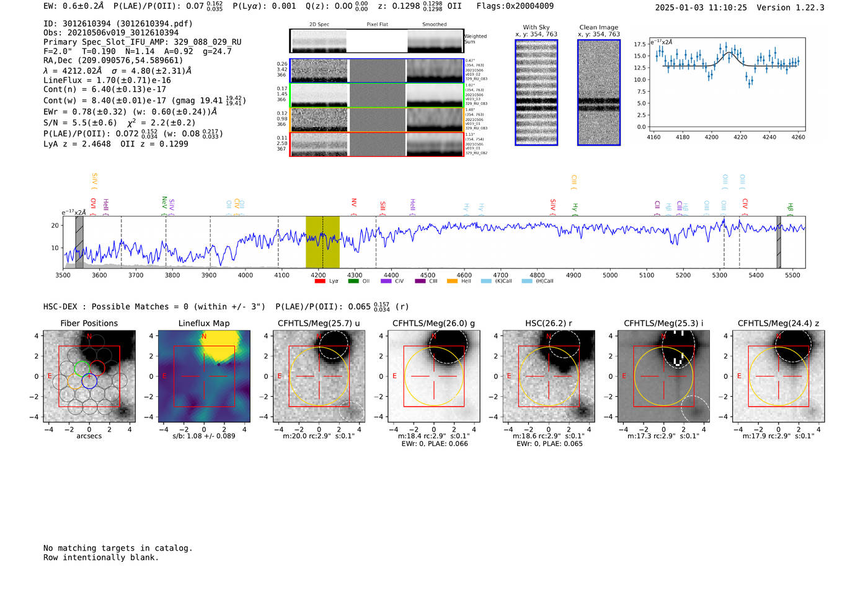
Task: Click the 's/b: 1.08 +/- 0.089' caption
Action: tap(204, 436)
